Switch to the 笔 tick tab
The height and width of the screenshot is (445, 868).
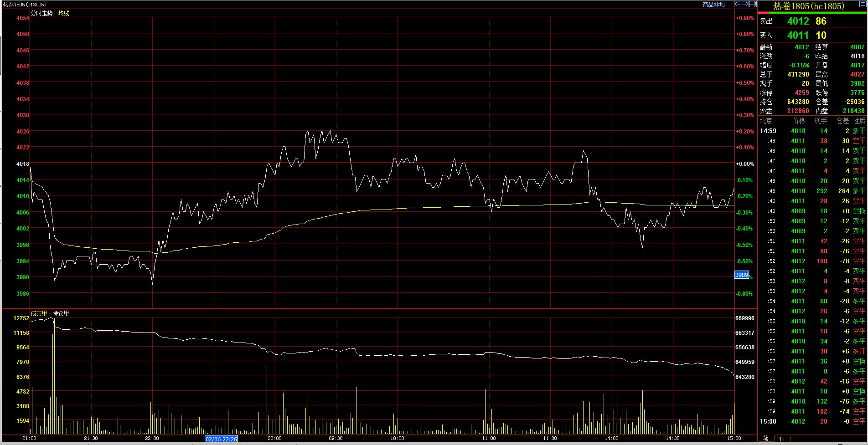pyautogui.click(x=765, y=438)
